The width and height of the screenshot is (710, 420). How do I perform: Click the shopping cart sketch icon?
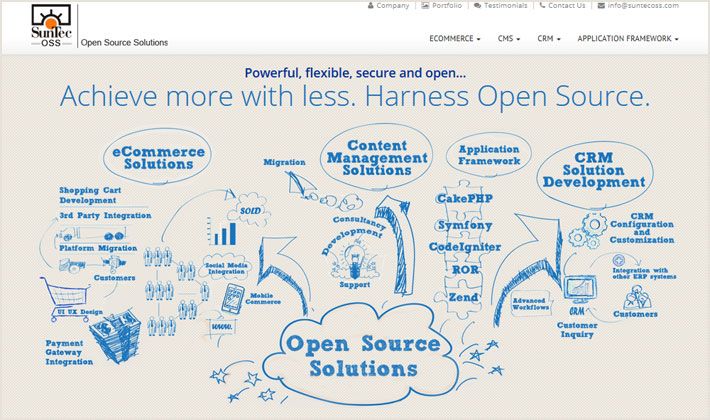coord(58,297)
